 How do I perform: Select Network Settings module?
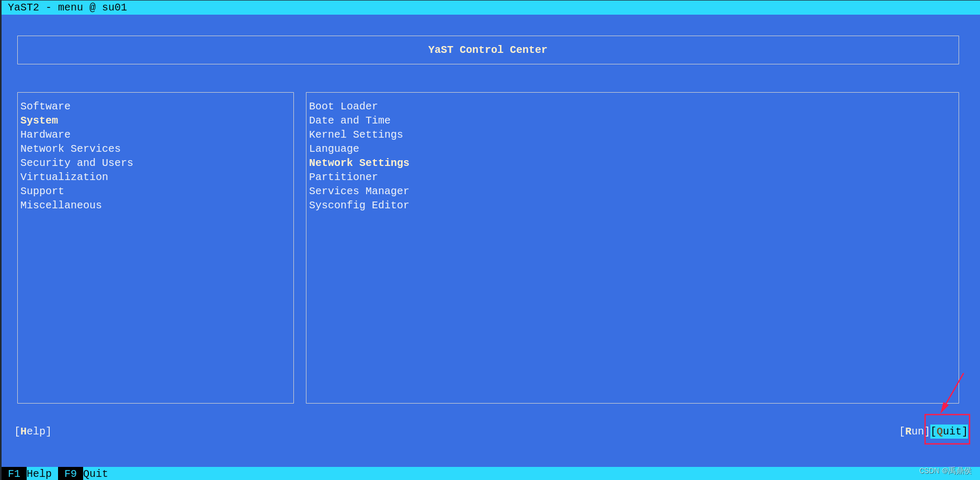pos(359,163)
